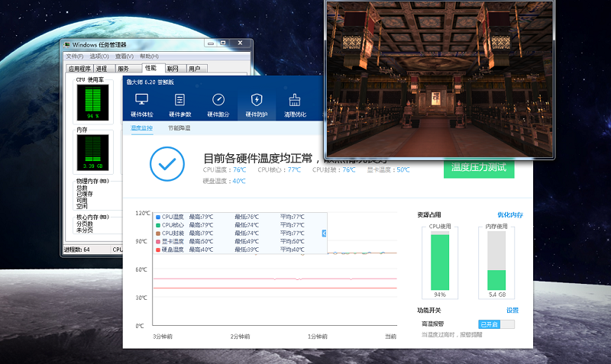Start 温度压力测试 stress test
611x364 pixels.
[x=479, y=167]
